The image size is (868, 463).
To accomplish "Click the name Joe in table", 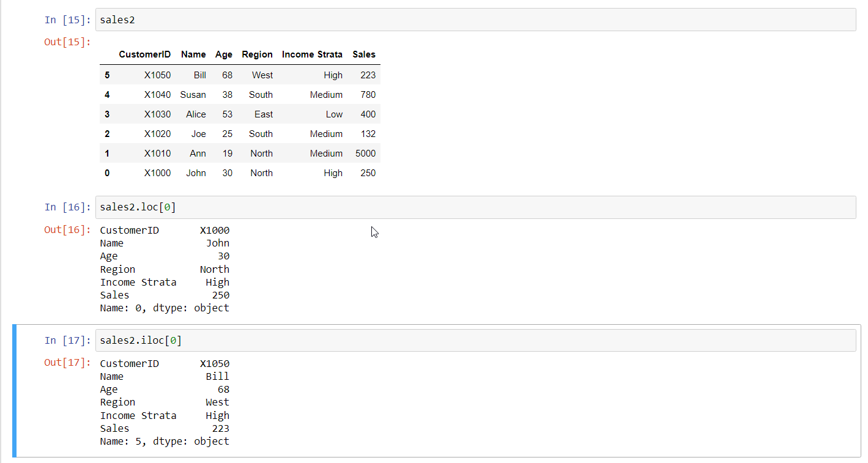I will point(198,134).
